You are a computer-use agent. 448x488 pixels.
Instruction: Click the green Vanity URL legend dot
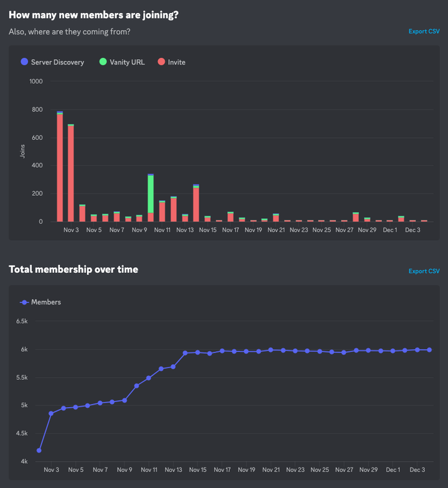pos(103,62)
